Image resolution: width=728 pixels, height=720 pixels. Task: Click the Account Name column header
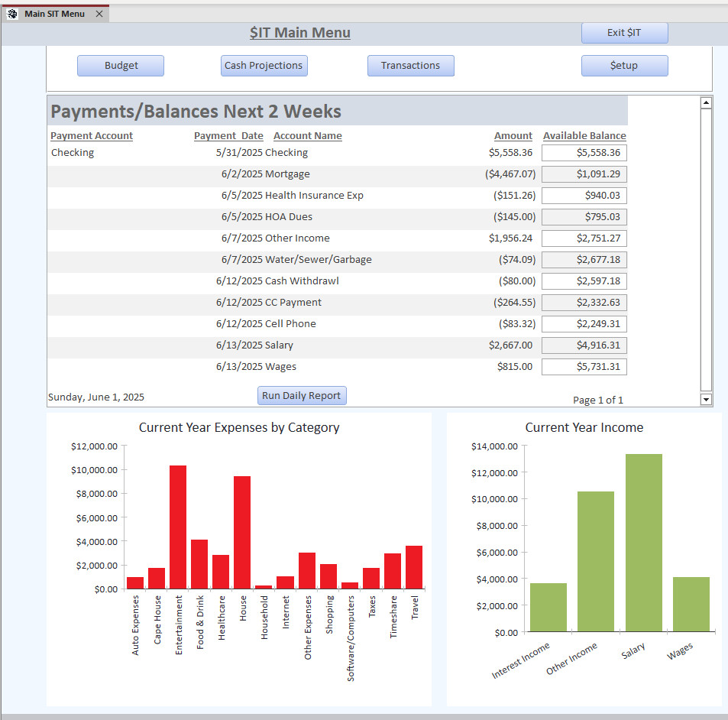(x=307, y=135)
